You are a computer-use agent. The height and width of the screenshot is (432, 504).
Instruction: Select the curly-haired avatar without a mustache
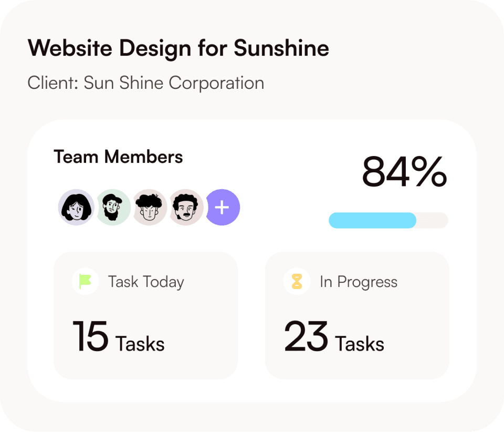tap(150, 208)
